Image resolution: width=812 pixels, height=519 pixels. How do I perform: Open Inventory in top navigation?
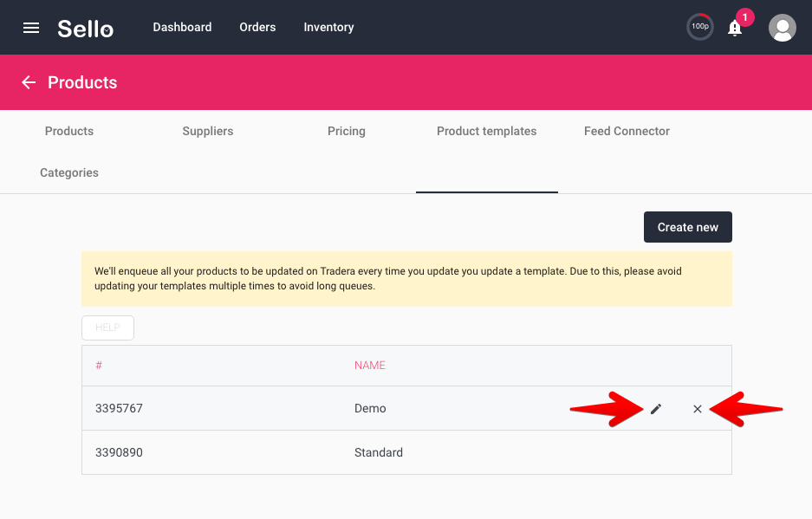(x=328, y=27)
